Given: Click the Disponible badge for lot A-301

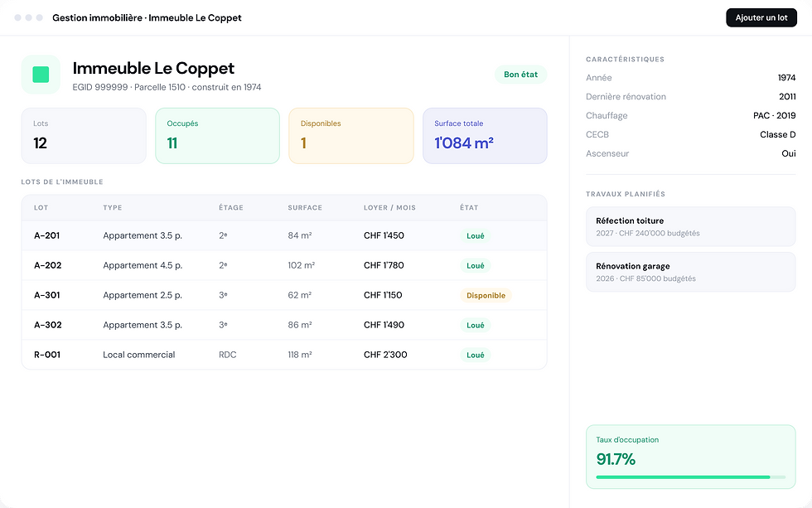Looking at the screenshot, I should point(486,295).
